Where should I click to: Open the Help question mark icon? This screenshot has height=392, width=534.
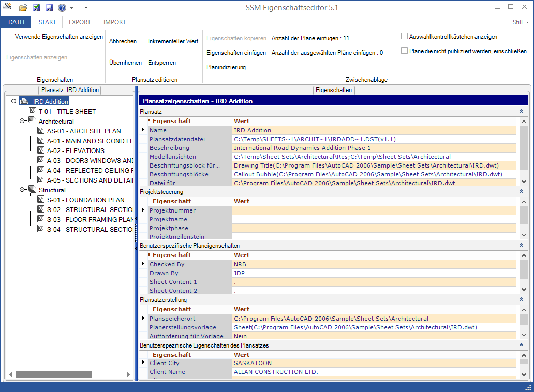[62, 7]
